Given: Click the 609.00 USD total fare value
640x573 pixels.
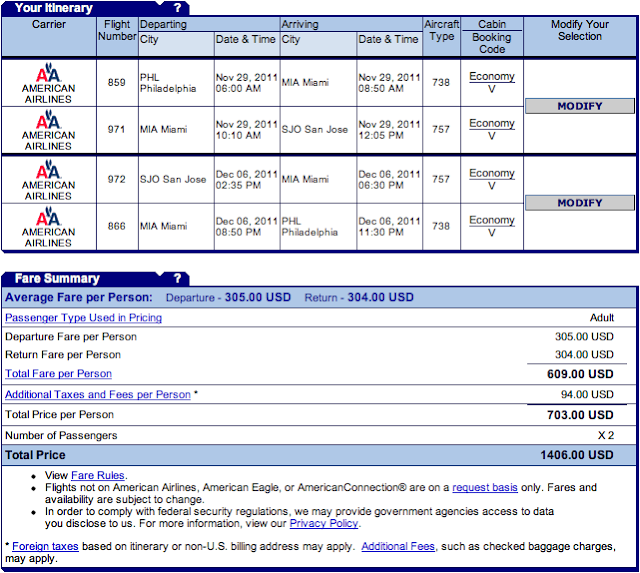Looking at the screenshot, I should coord(580,374).
